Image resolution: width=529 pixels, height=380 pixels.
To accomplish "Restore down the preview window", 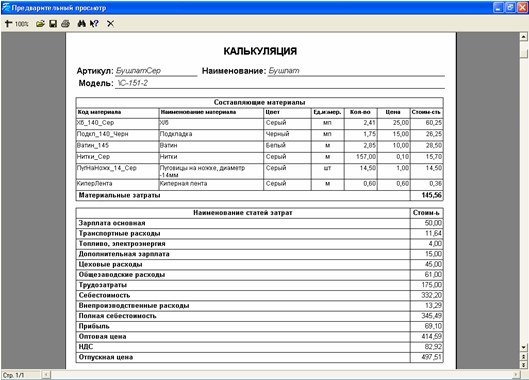I will [510, 8].
